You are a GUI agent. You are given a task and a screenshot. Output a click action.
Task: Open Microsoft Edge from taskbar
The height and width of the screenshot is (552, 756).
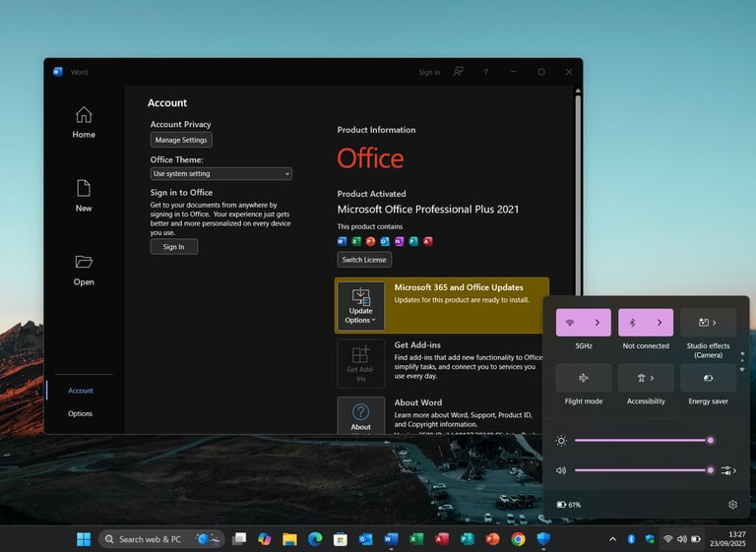(x=315, y=539)
